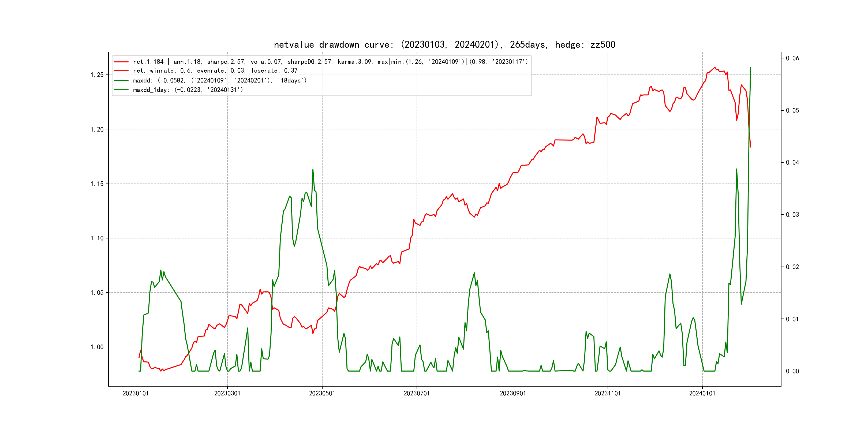Click the 20240101 x-axis date label

point(702,394)
